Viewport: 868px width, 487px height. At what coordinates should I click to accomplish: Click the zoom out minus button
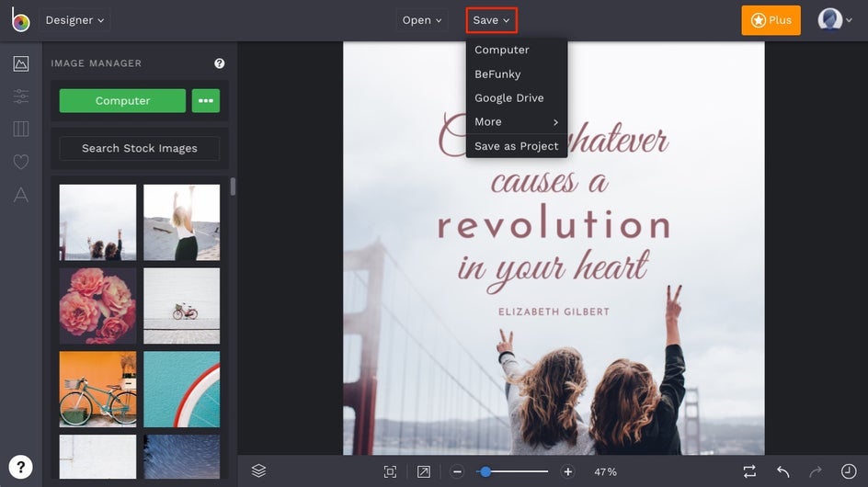pyautogui.click(x=457, y=471)
